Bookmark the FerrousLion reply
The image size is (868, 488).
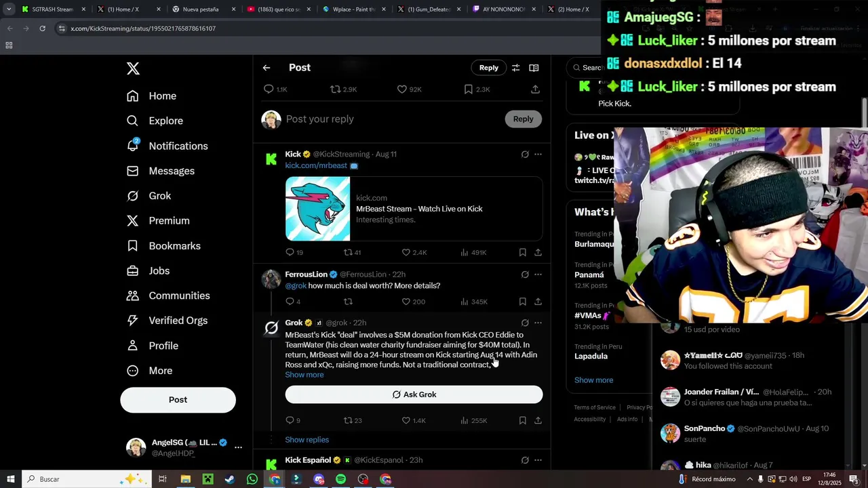522,302
